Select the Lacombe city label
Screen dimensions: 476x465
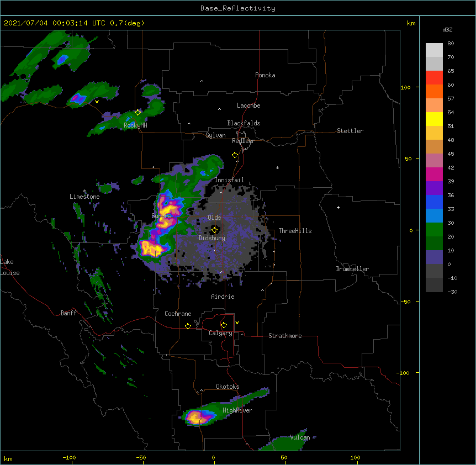point(248,105)
